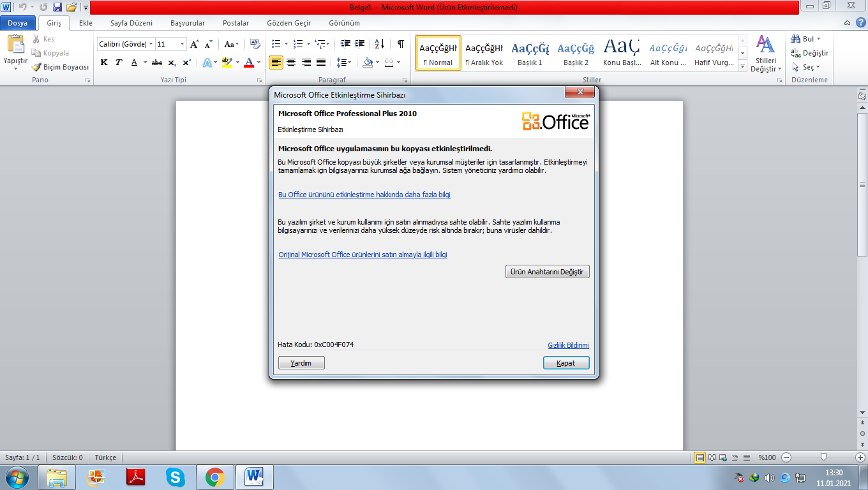Click the clear formatting eraser icon
Viewport: 868px width, 490px height.
(255, 44)
